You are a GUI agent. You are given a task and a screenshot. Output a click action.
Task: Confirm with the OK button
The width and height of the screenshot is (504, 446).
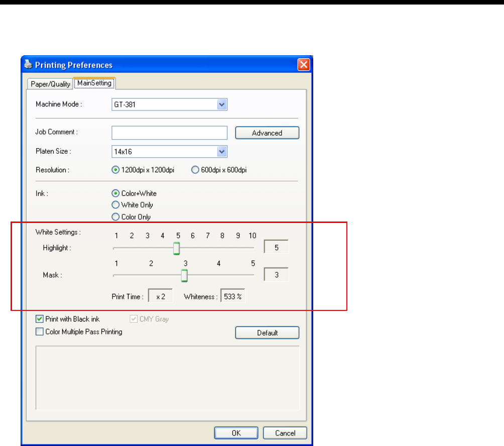[236, 433]
